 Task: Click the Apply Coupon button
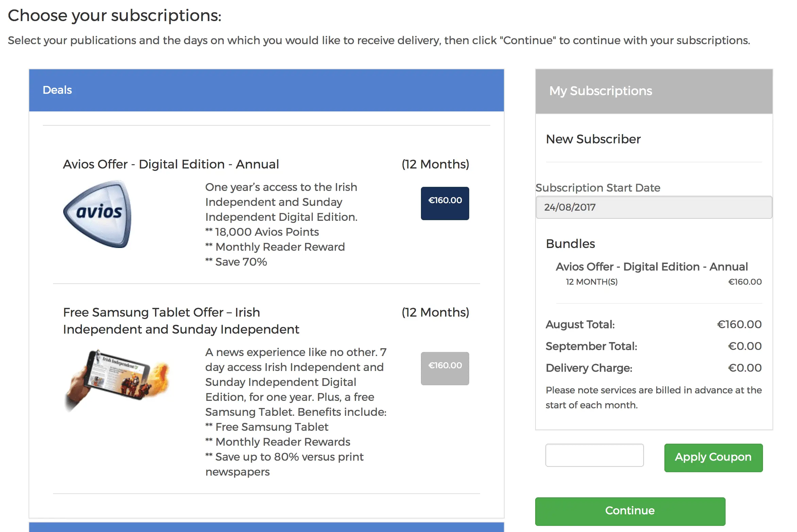[x=713, y=457]
